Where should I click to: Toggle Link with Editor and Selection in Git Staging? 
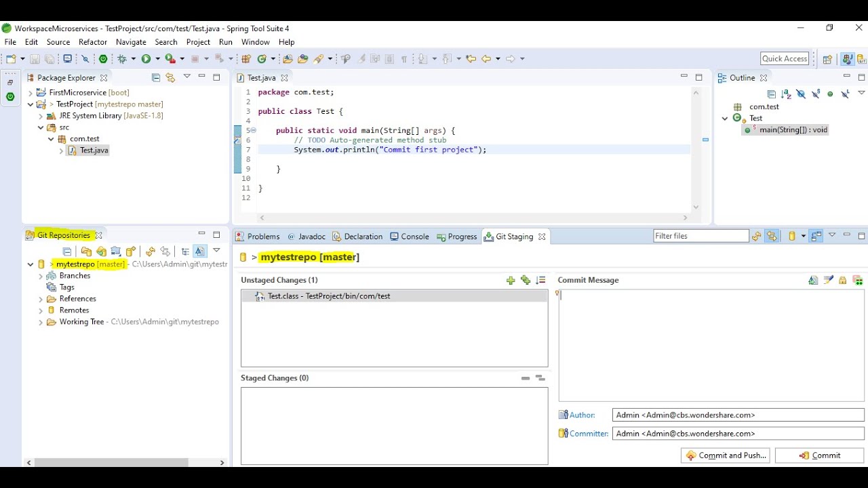tap(772, 237)
